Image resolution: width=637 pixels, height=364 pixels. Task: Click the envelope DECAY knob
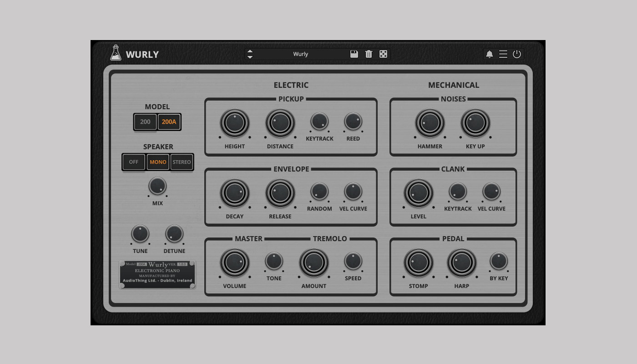tap(235, 193)
